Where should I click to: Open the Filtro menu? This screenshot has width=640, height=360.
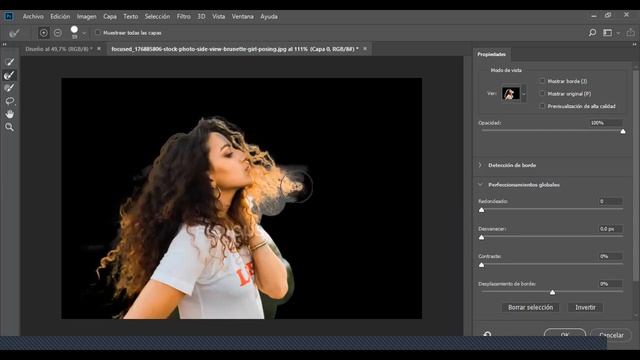184,16
